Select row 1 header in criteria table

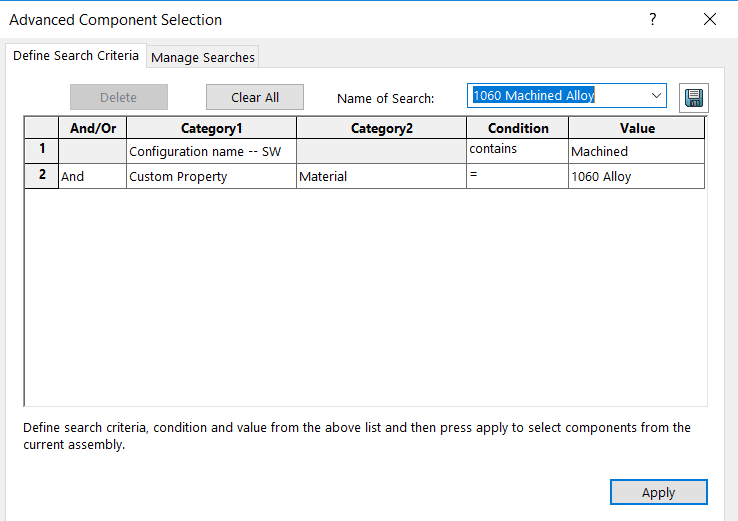click(41, 150)
